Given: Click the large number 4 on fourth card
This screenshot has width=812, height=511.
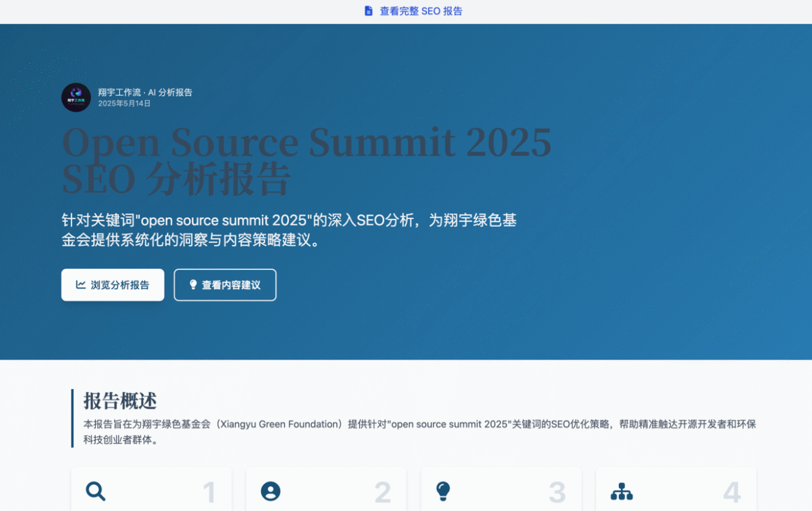Looking at the screenshot, I should click(731, 493).
